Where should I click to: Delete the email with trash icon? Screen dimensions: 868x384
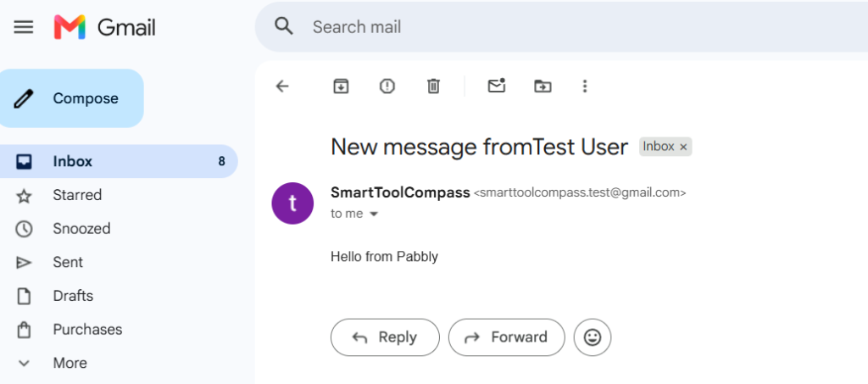coord(433,86)
